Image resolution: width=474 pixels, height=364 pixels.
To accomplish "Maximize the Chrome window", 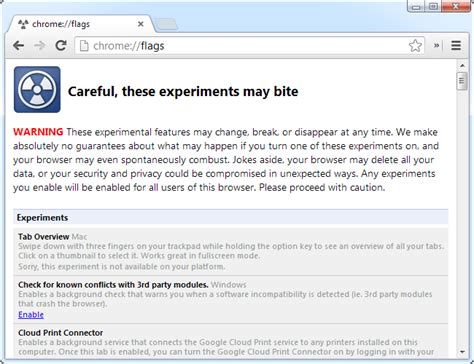I will coord(433,6).
